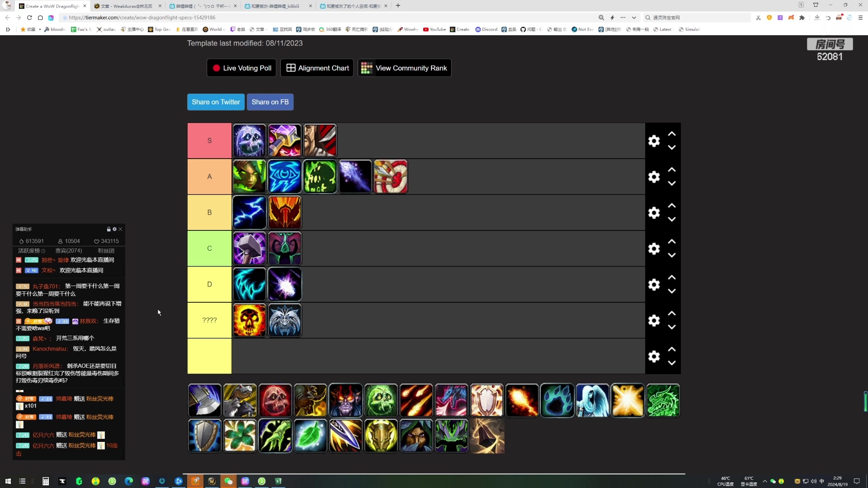The image size is (868, 488).
Task: Click the Live Voting Poll button
Action: (x=241, y=68)
